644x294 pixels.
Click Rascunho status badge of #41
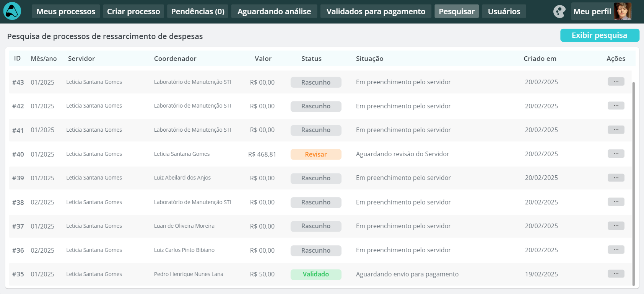[x=316, y=130]
